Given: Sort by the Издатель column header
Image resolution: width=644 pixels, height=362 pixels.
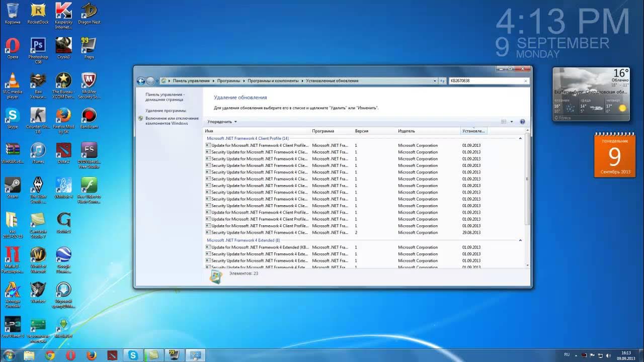Looking at the screenshot, I should point(428,131).
